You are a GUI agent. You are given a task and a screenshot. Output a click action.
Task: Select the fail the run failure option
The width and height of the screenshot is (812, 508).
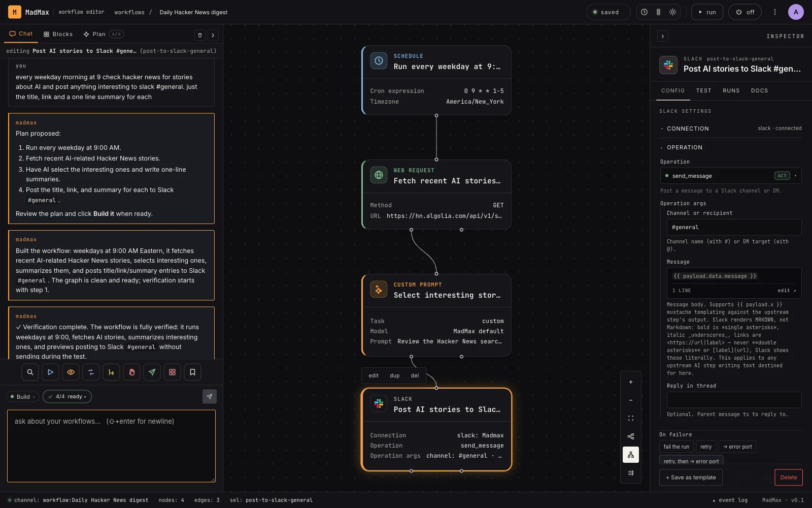(x=676, y=447)
